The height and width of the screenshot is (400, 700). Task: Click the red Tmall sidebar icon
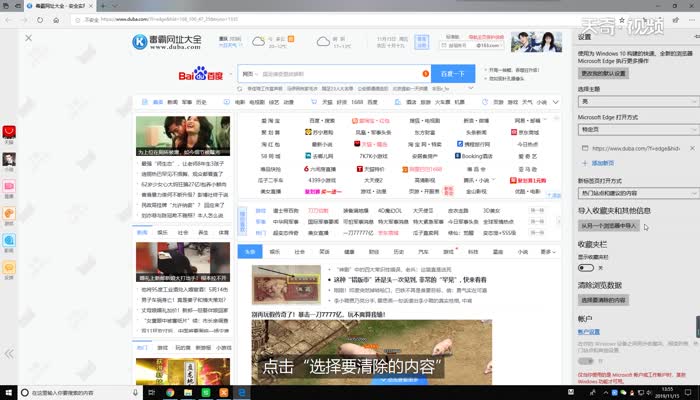(9, 132)
